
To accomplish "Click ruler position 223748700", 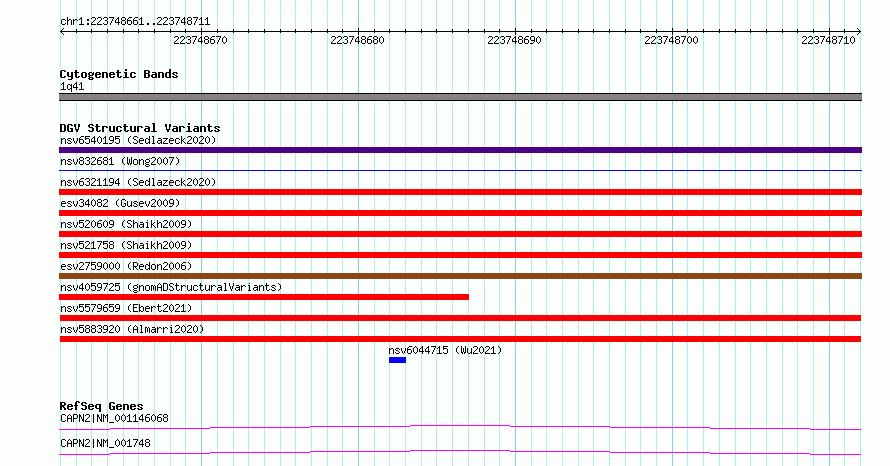I will pos(671,40).
